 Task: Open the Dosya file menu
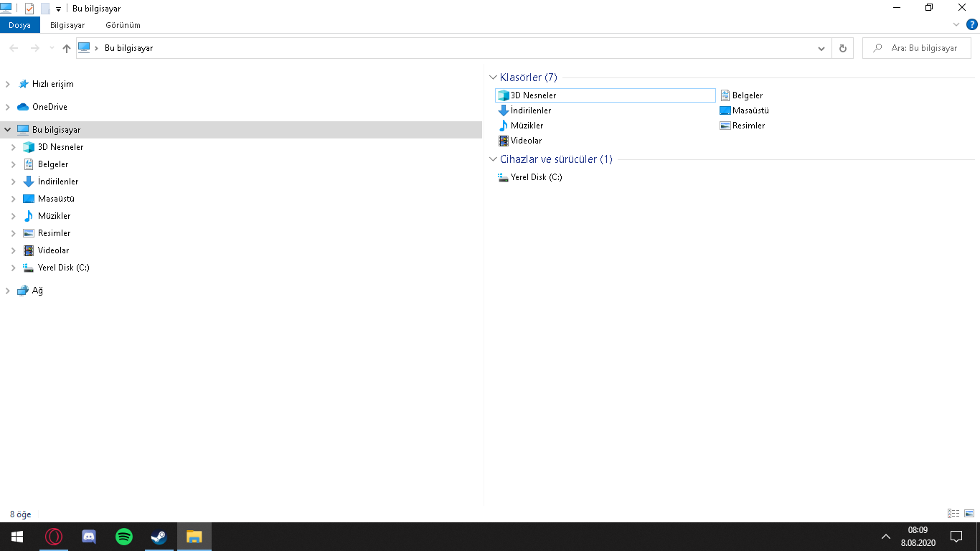click(x=20, y=25)
